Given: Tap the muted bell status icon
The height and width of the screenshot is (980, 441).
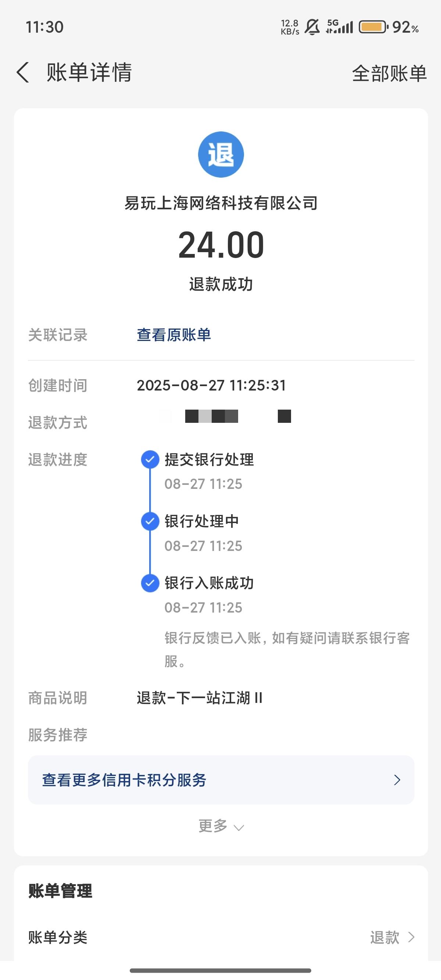Looking at the screenshot, I should pos(312,28).
